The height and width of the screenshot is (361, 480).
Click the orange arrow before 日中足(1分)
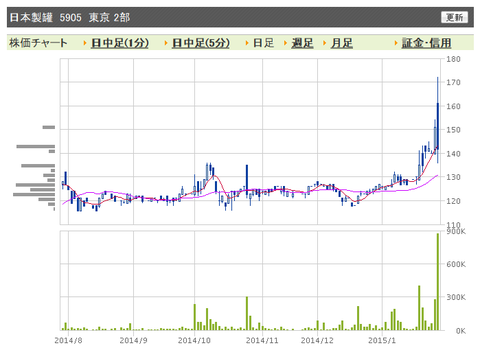[85, 43]
